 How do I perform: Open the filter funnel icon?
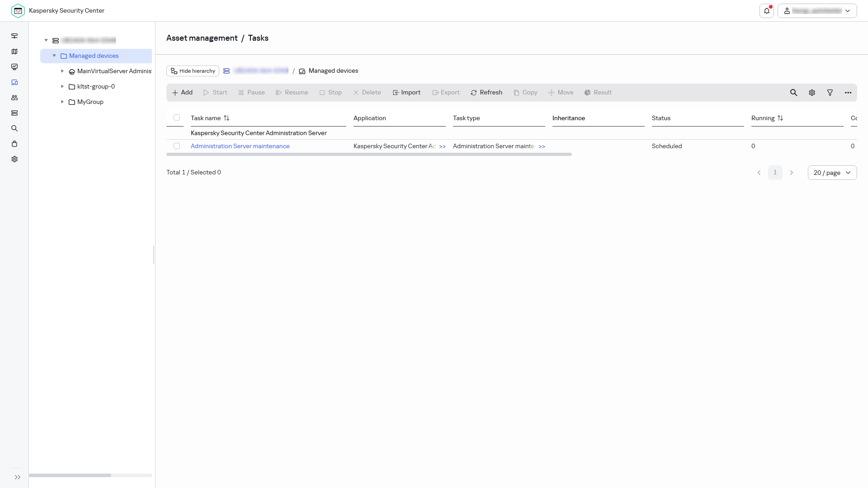tap(830, 93)
